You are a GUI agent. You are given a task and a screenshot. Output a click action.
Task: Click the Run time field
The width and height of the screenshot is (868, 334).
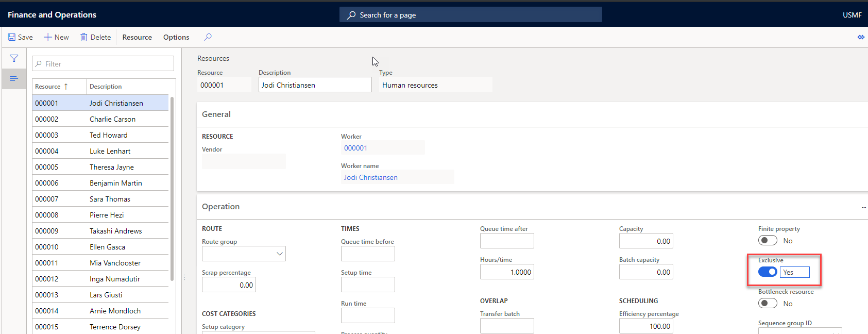coord(368,315)
